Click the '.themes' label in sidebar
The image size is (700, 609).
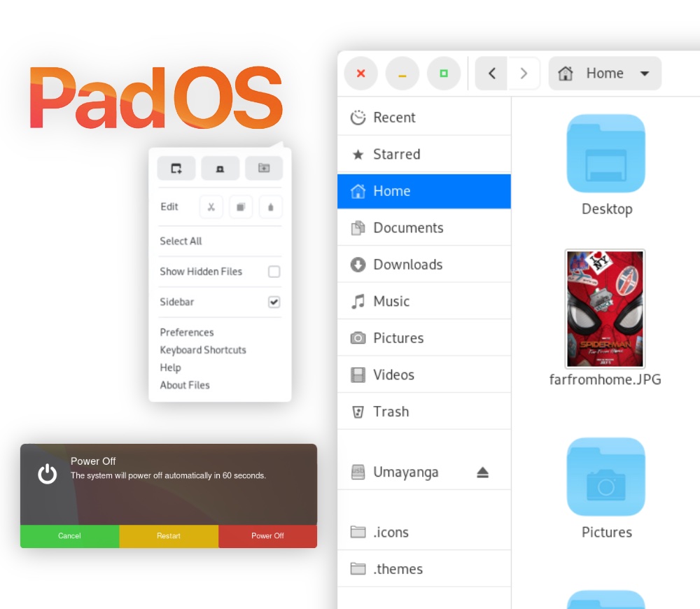coord(398,569)
